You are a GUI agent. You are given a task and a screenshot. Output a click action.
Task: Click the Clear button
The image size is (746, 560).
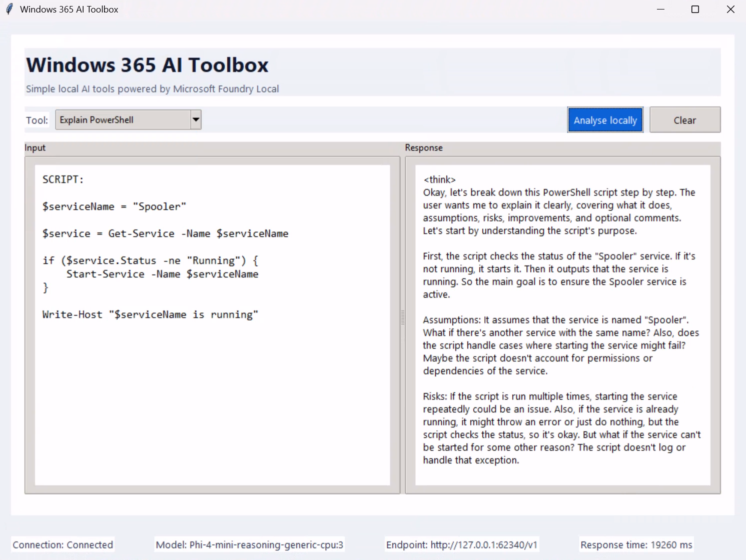(x=685, y=120)
